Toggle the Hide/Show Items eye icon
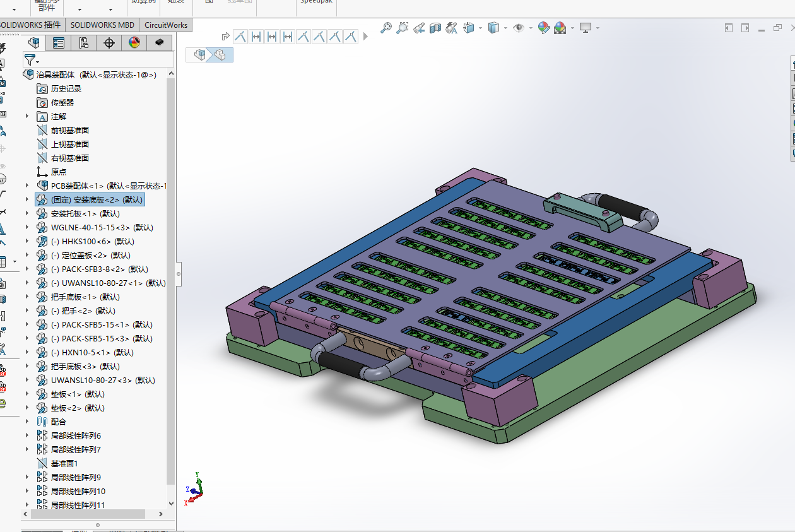This screenshot has height=532, width=795. coord(519,28)
